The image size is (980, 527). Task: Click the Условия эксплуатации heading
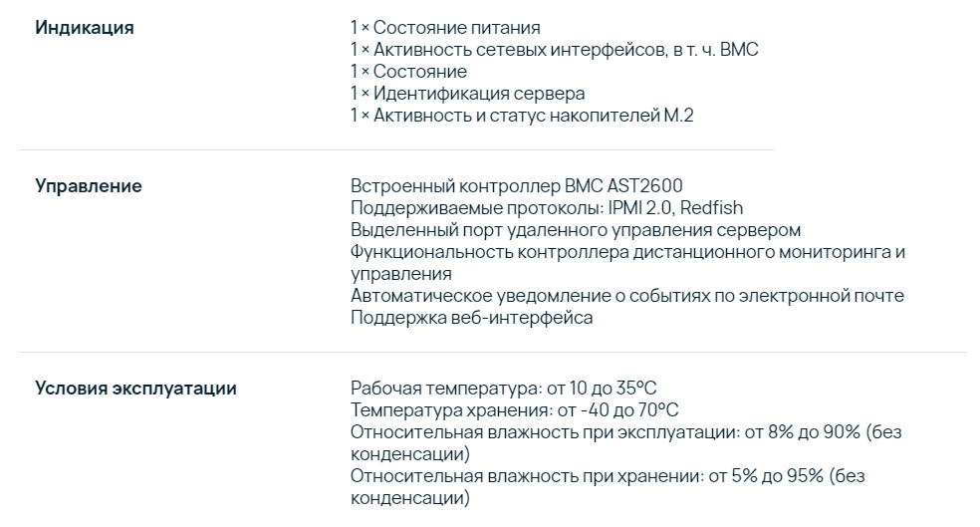[135, 389]
